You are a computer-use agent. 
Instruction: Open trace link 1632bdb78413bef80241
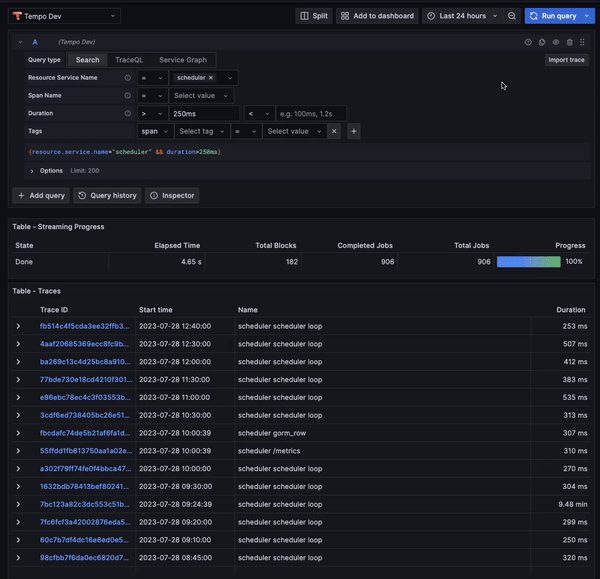(x=84, y=486)
